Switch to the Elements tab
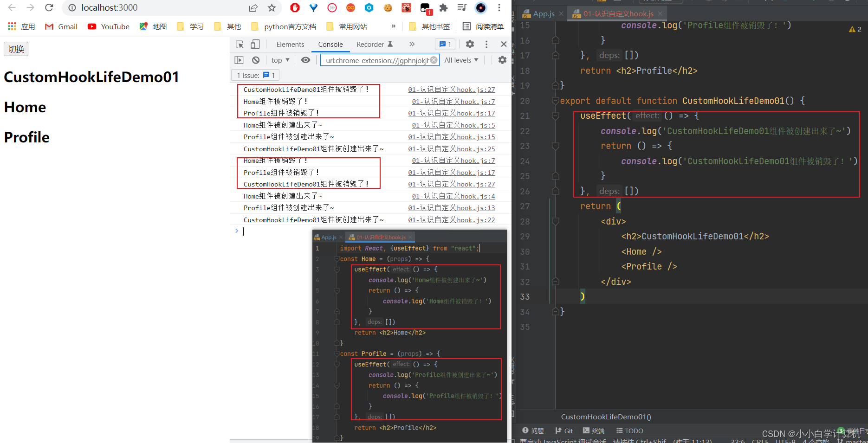 click(x=290, y=44)
